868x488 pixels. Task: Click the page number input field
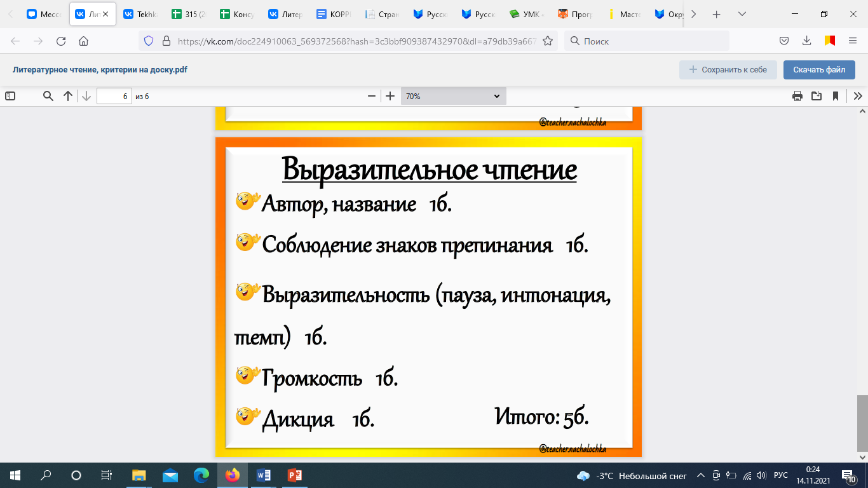(114, 96)
